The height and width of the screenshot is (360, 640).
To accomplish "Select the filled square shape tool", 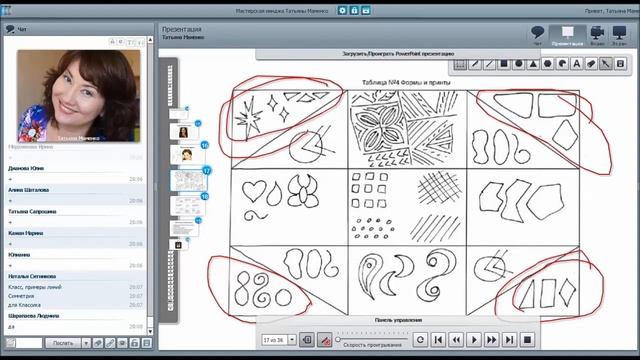I will (x=504, y=64).
